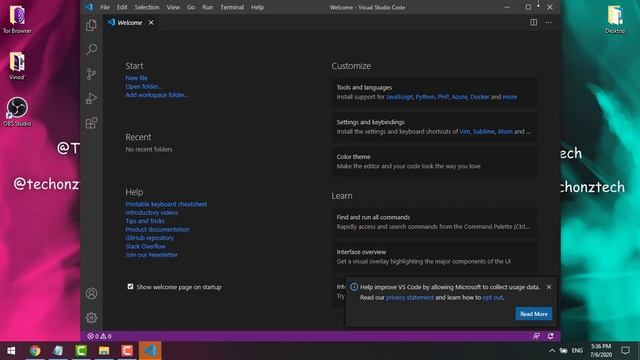Open the Selection menu

click(x=147, y=7)
